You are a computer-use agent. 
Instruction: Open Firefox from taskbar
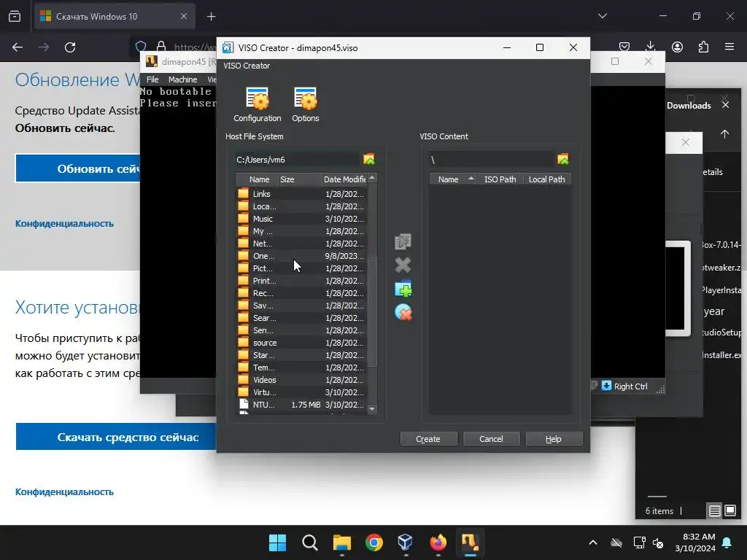tap(438, 542)
